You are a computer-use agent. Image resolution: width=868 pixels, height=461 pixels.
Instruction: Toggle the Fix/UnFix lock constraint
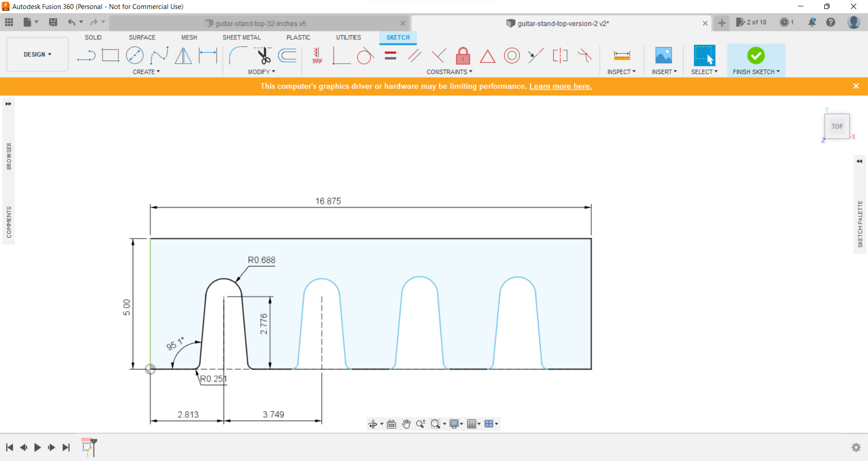(463, 55)
